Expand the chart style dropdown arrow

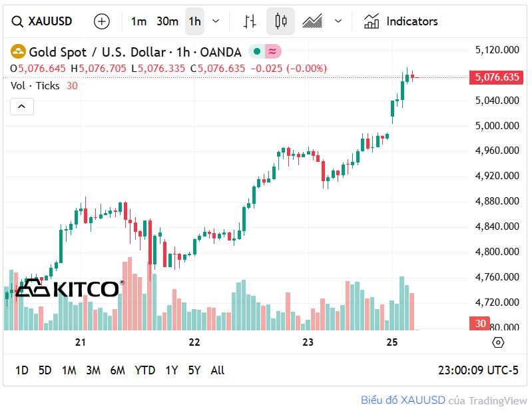pyautogui.click(x=338, y=21)
